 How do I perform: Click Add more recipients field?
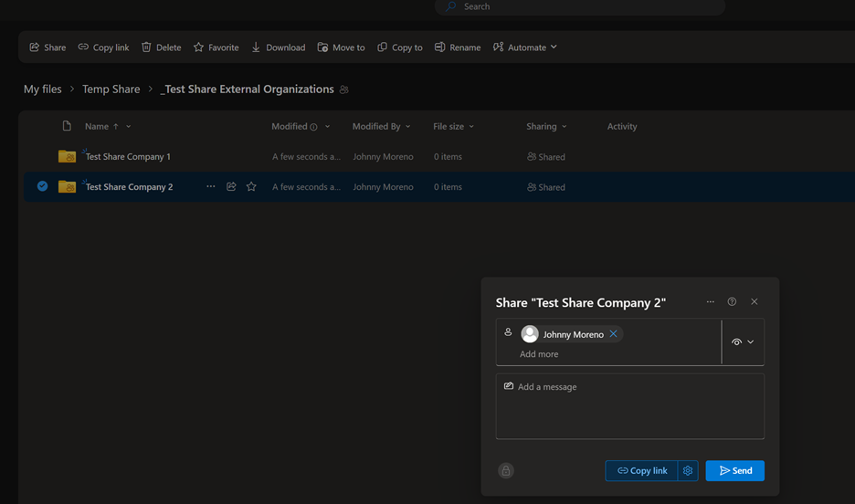pos(539,354)
